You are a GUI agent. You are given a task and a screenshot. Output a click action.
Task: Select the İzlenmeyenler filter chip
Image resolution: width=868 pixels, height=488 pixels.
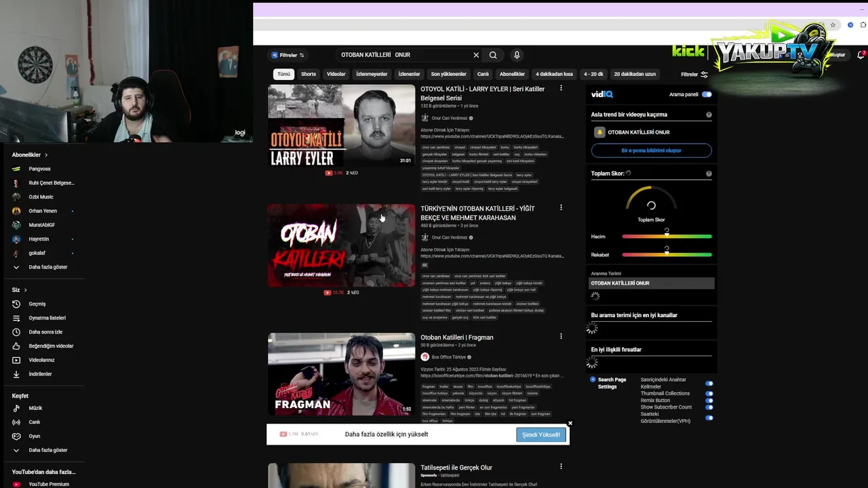372,74
